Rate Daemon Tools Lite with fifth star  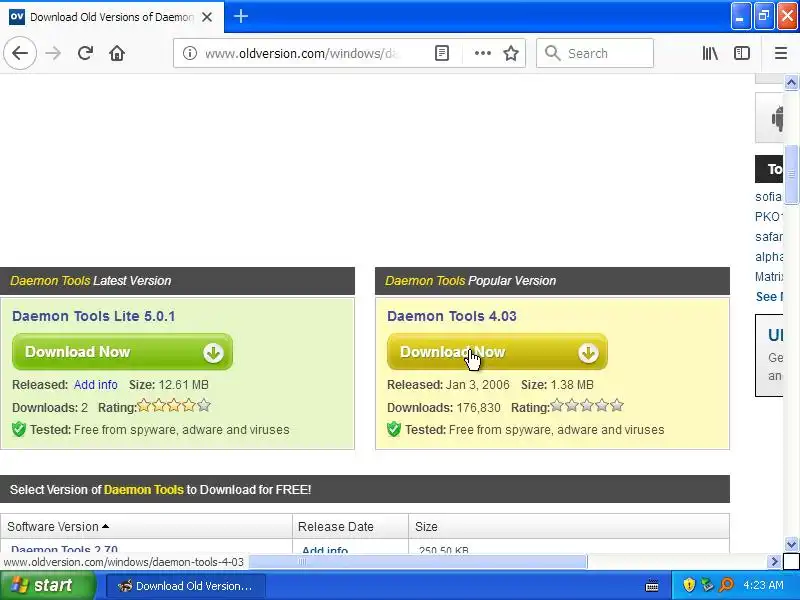coord(204,406)
